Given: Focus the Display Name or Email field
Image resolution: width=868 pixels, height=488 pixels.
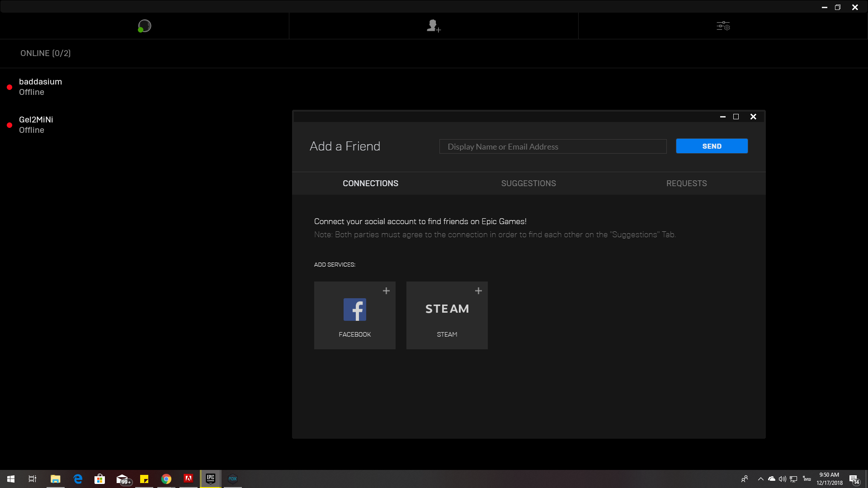Looking at the screenshot, I should point(552,146).
